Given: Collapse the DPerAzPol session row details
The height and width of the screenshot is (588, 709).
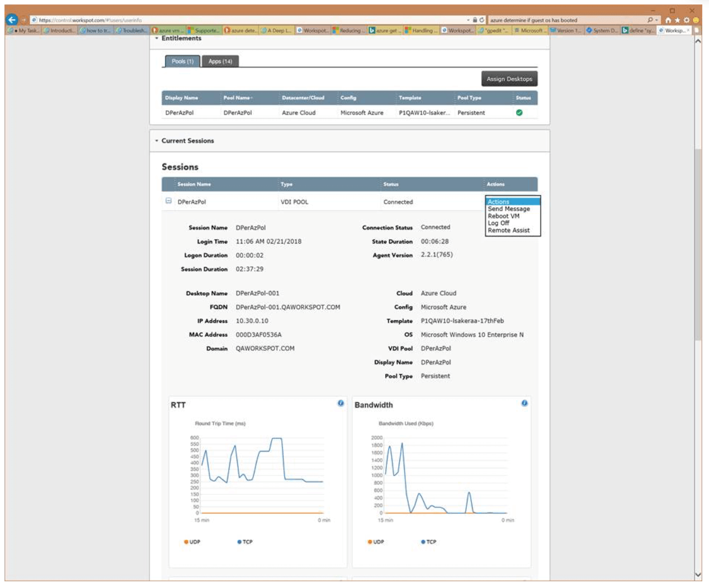Looking at the screenshot, I should click(168, 201).
